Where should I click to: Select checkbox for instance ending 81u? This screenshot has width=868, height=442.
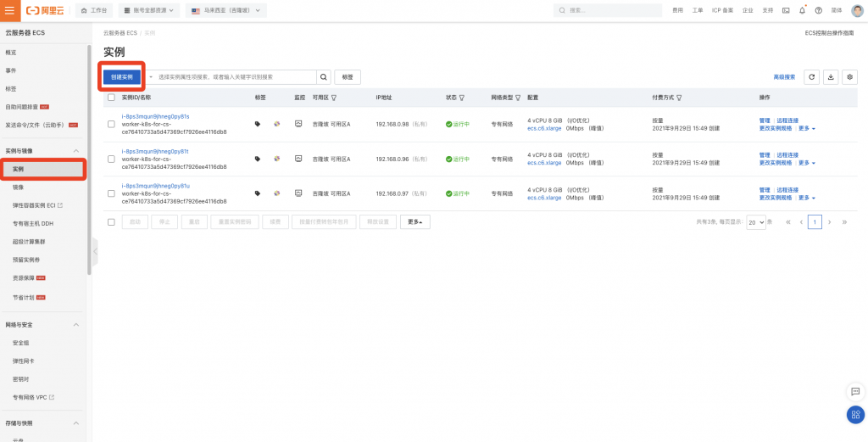[111, 193]
